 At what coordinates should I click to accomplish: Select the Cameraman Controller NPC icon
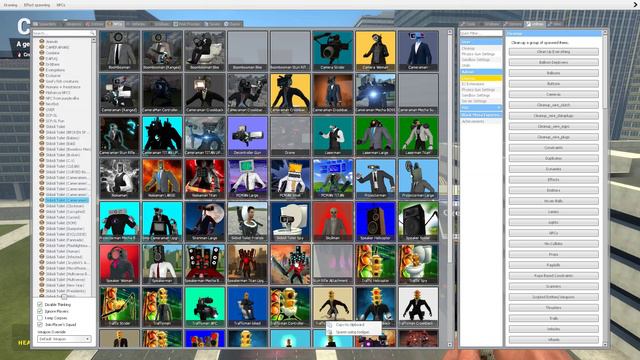pos(162,93)
